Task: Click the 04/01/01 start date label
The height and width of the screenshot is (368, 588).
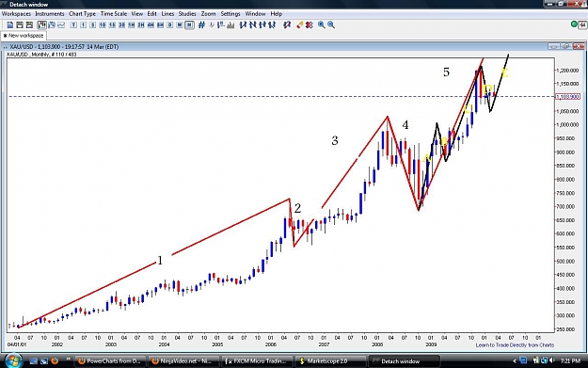Action: pos(17,344)
